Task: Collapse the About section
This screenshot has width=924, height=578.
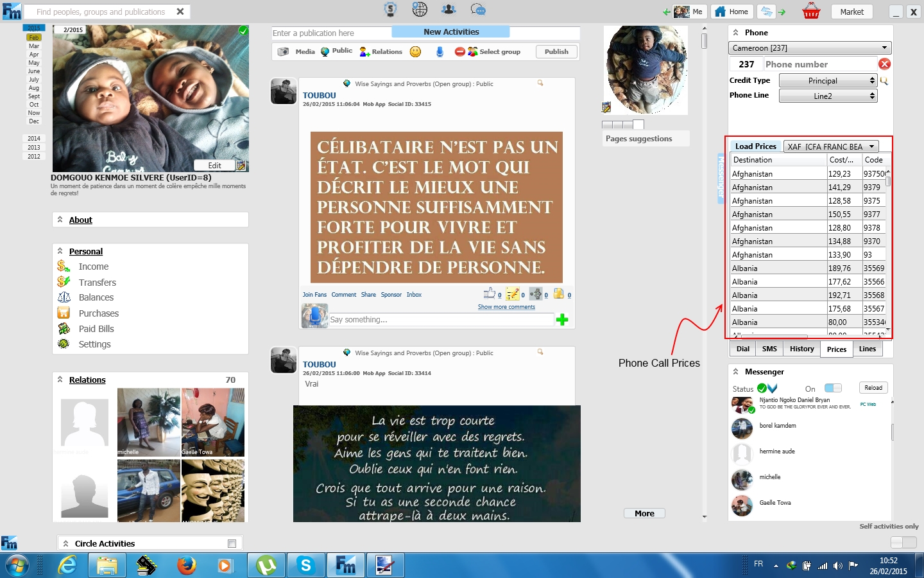Action: pyautogui.click(x=60, y=220)
